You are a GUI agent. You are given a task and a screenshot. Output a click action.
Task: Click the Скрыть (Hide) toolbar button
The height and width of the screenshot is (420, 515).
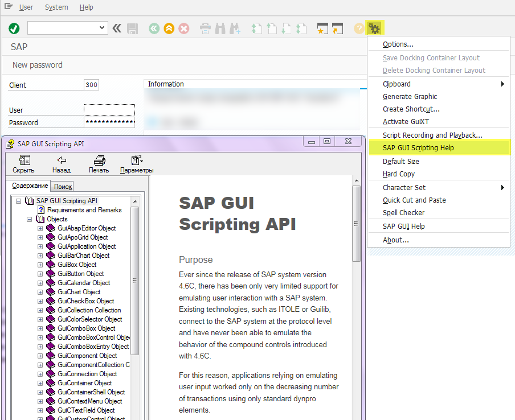pos(24,164)
